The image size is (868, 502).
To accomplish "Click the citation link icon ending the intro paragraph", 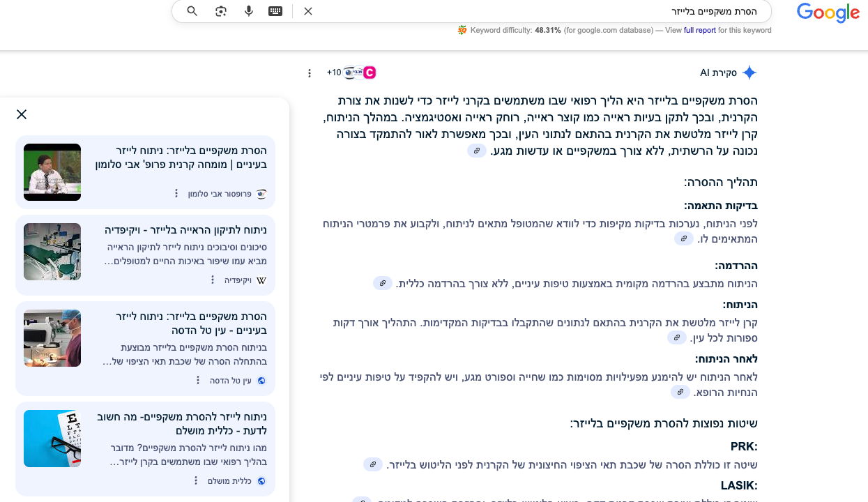I will coord(477,151).
